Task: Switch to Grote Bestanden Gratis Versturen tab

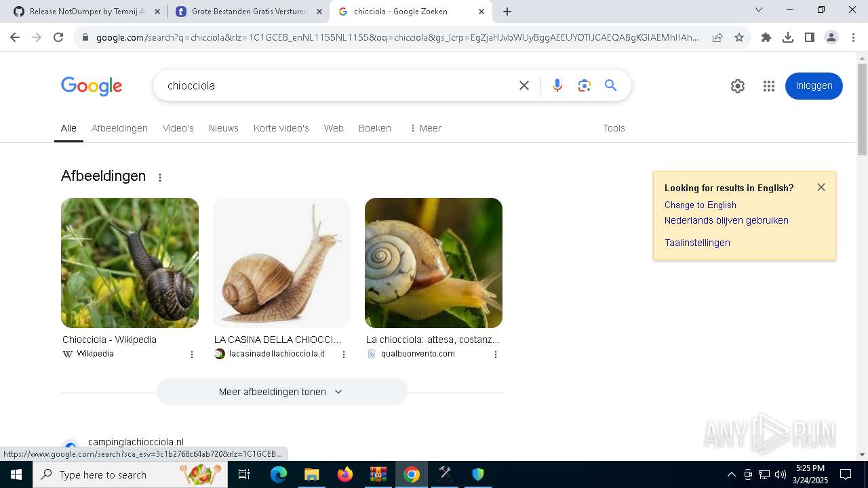Action: [248, 12]
